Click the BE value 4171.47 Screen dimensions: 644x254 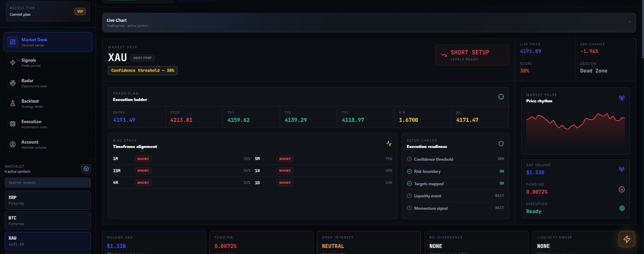tap(467, 120)
